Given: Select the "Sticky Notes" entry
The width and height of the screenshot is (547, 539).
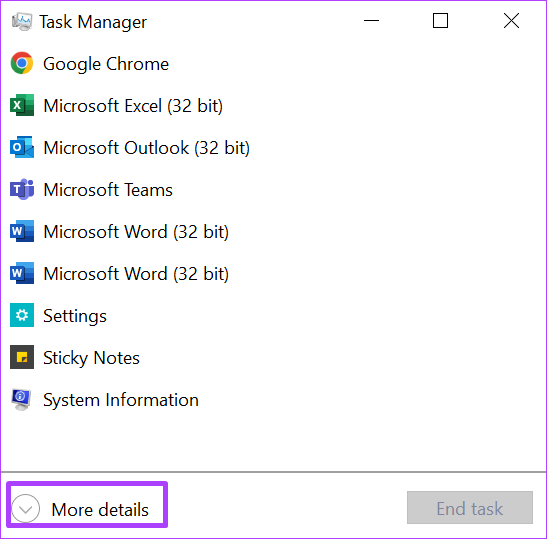Looking at the screenshot, I should (91, 358).
